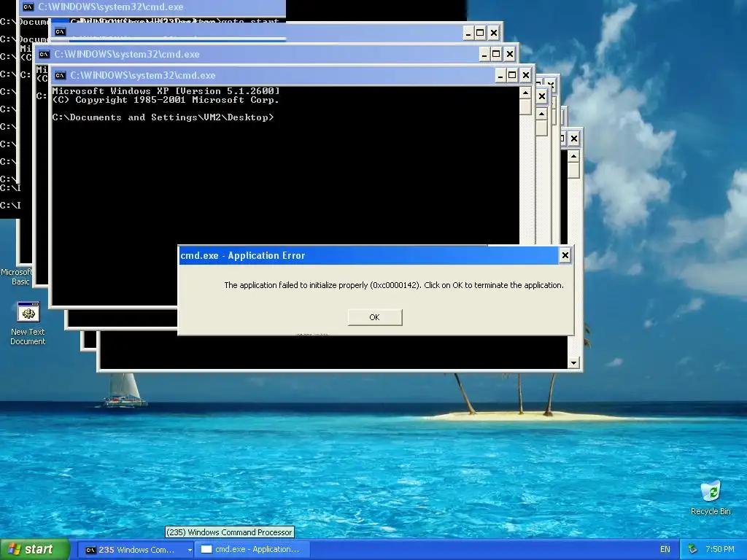
Task: Close the second cmd window behind the front
Action: click(510, 54)
